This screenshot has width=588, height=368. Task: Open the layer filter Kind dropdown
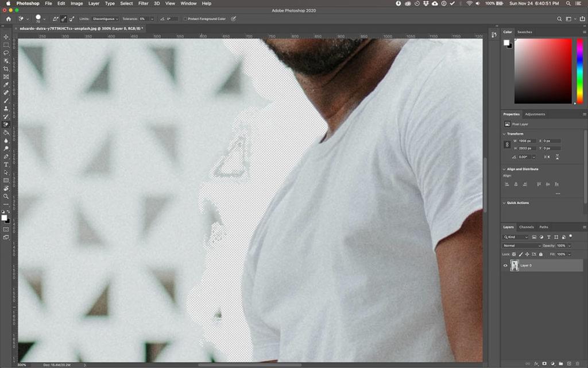(516, 237)
